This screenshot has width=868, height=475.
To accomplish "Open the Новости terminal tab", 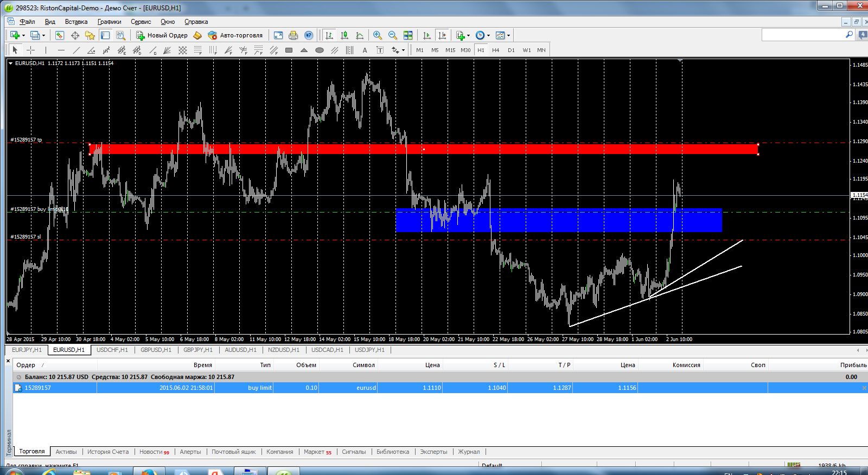I will point(154,452).
